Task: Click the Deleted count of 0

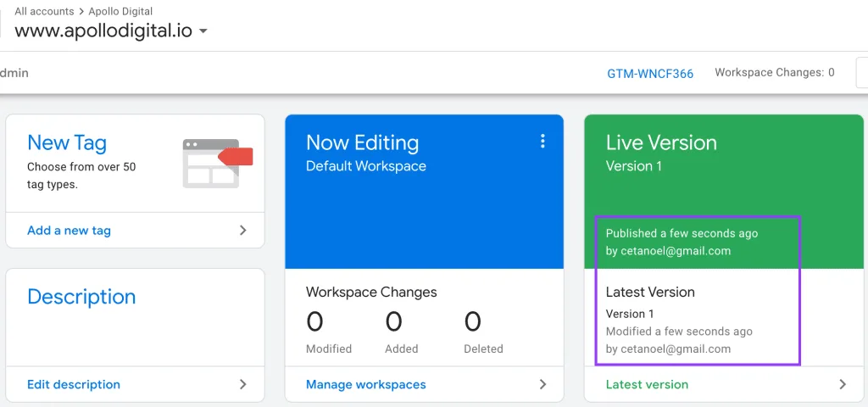Action: [473, 321]
